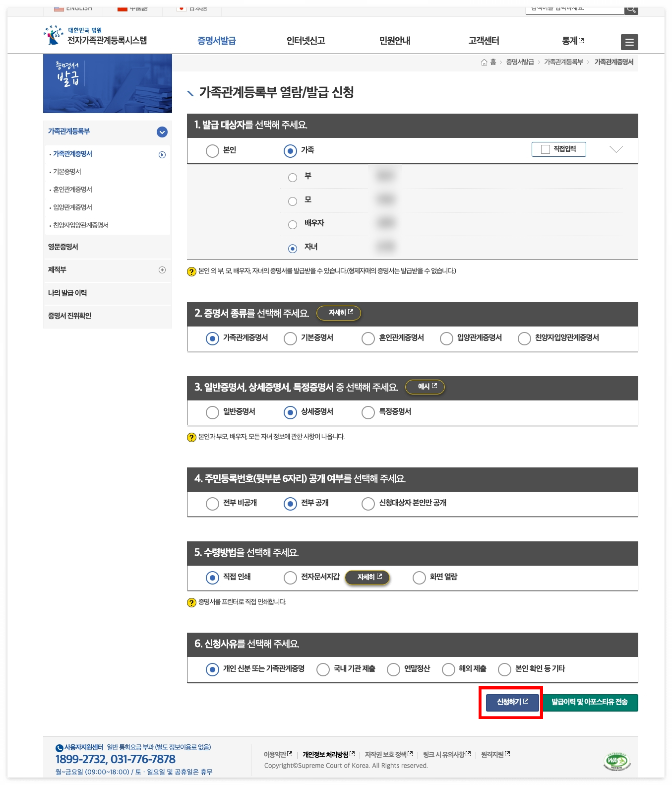The height and width of the screenshot is (785, 672).
Task: Click 증명서발급 in the breadcrumb
Action: point(520,62)
